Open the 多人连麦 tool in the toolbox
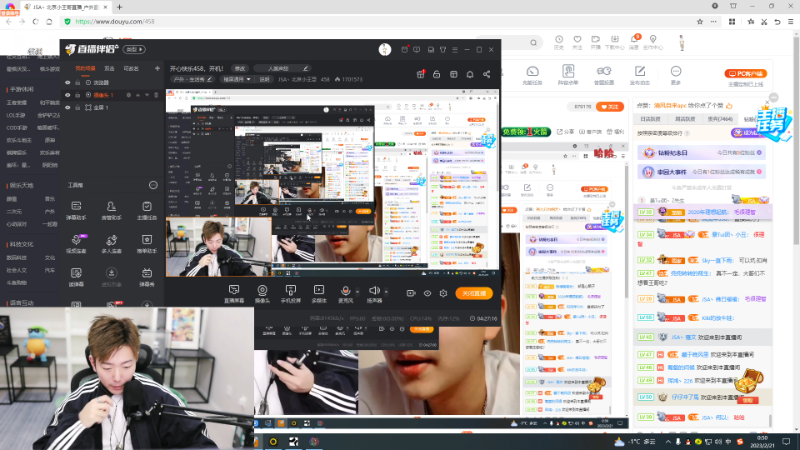Image resolution: width=800 pixels, height=450 pixels. pyautogui.click(x=111, y=243)
